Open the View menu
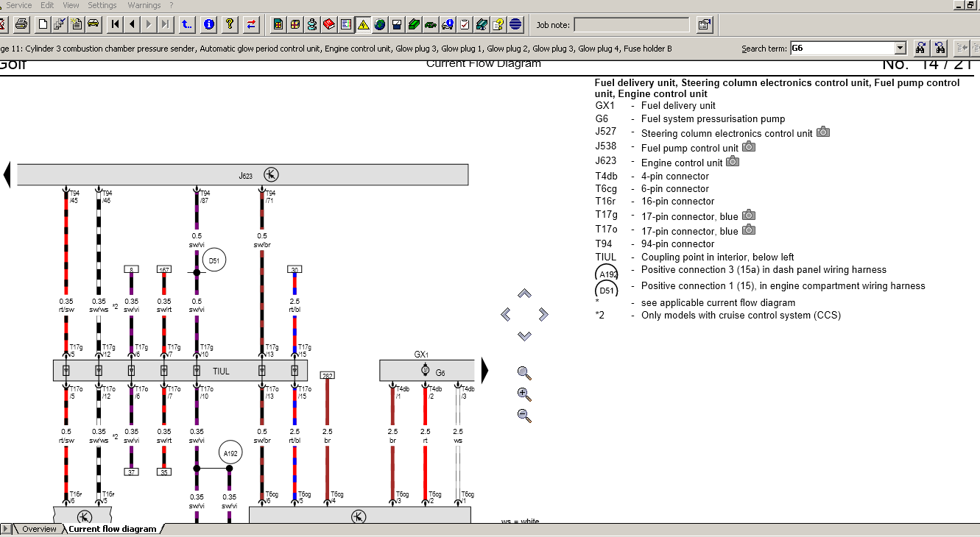The image size is (980, 537). 71,5
